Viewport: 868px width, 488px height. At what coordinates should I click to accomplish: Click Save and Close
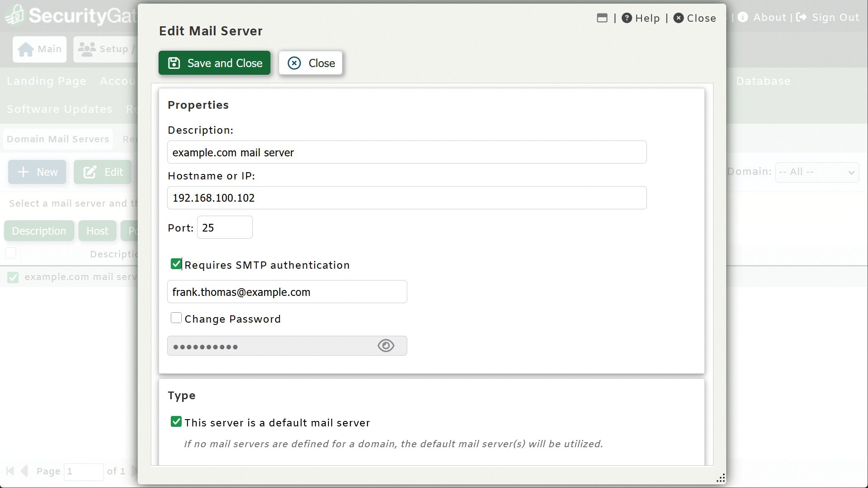point(214,63)
